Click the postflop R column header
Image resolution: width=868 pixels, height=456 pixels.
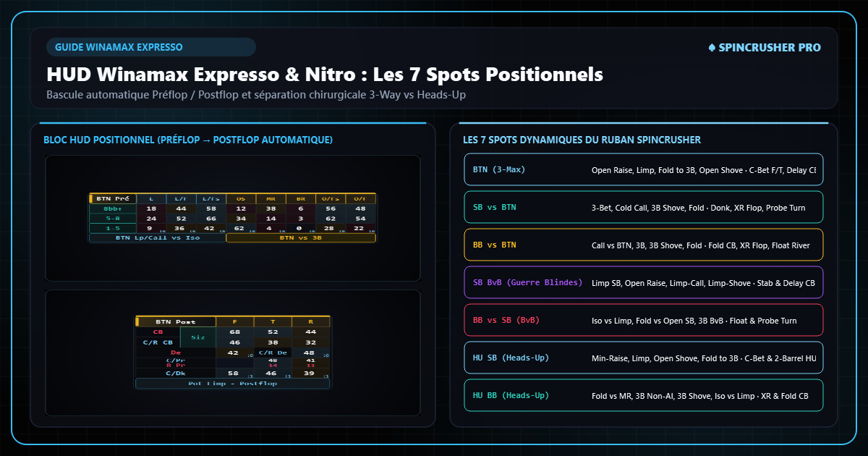(311, 322)
